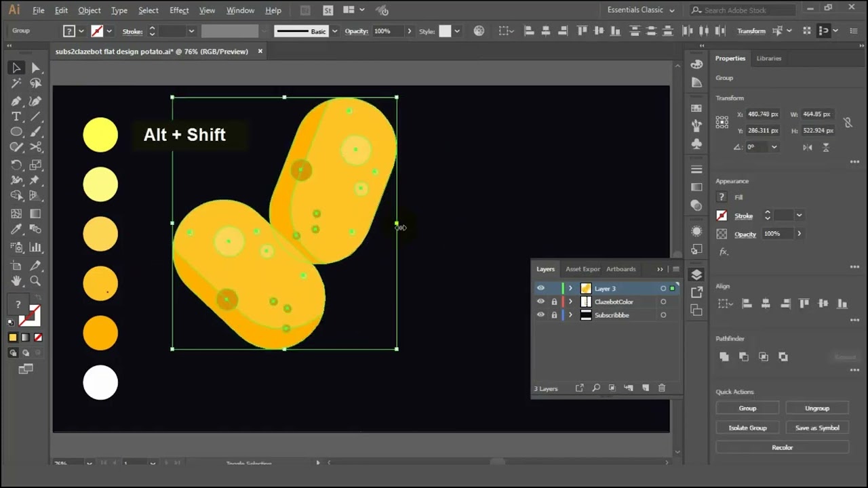Viewport: 868px width, 488px height.
Task: Select the Column Graph tool
Action: (x=35, y=247)
